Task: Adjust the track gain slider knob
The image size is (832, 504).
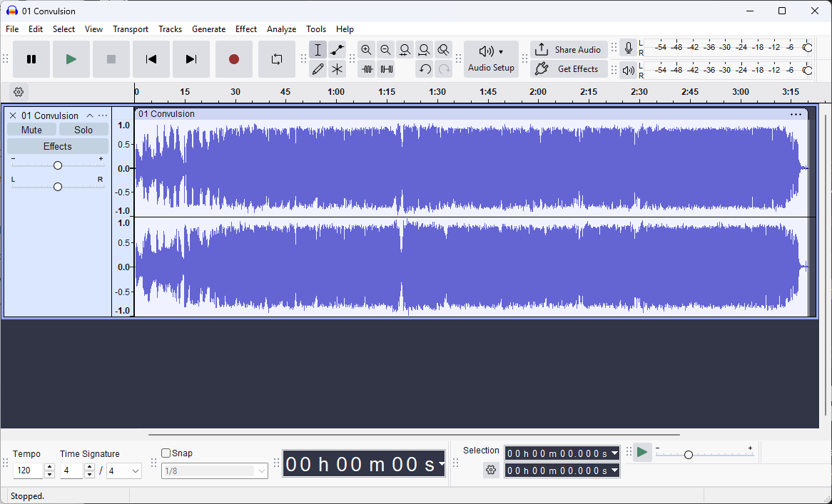Action: pos(58,165)
